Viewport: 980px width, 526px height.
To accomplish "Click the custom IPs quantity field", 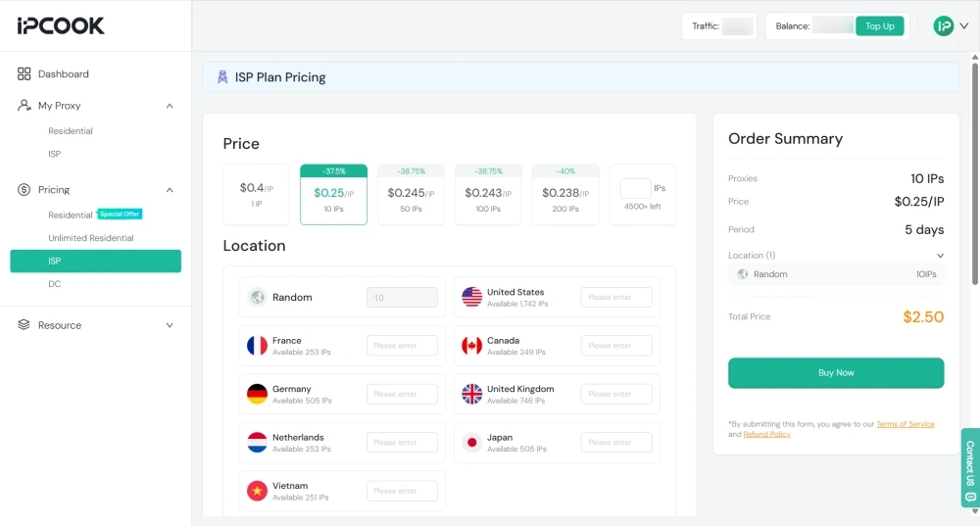I will pos(635,188).
